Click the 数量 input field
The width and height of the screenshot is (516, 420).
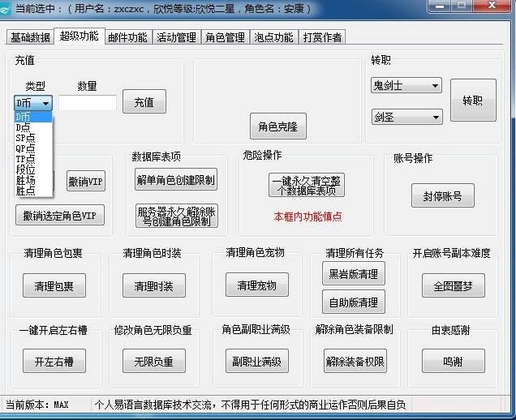pyautogui.click(x=88, y=103)
